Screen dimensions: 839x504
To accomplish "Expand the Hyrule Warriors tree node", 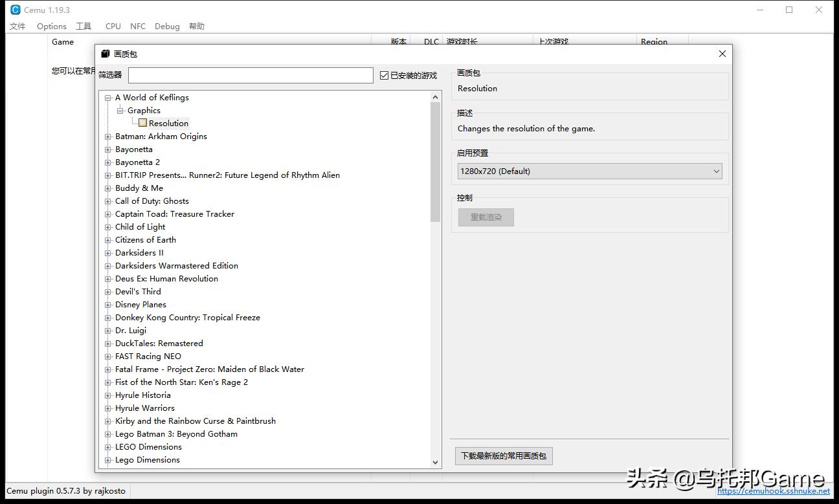I will click(x=108, y=408).
